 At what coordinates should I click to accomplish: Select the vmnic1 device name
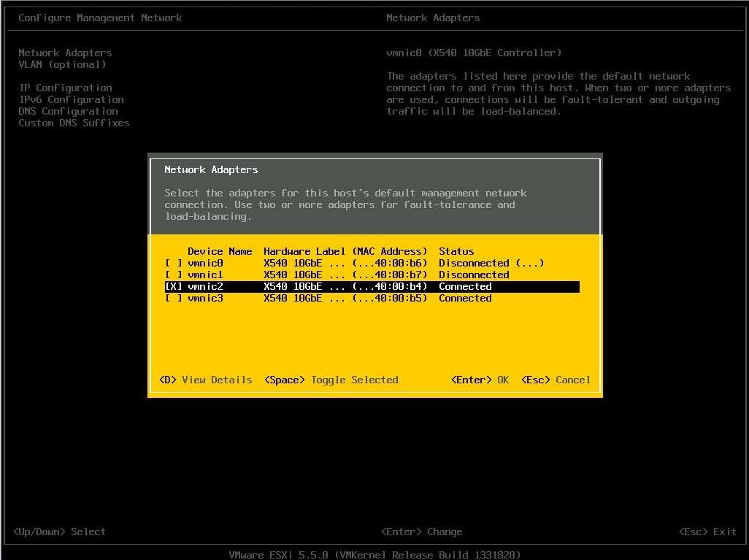[x=205, y=275]
